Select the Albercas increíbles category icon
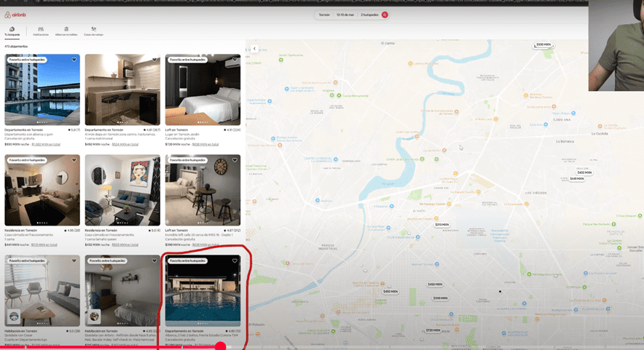 pyautogui.click(x=66, y=31)
